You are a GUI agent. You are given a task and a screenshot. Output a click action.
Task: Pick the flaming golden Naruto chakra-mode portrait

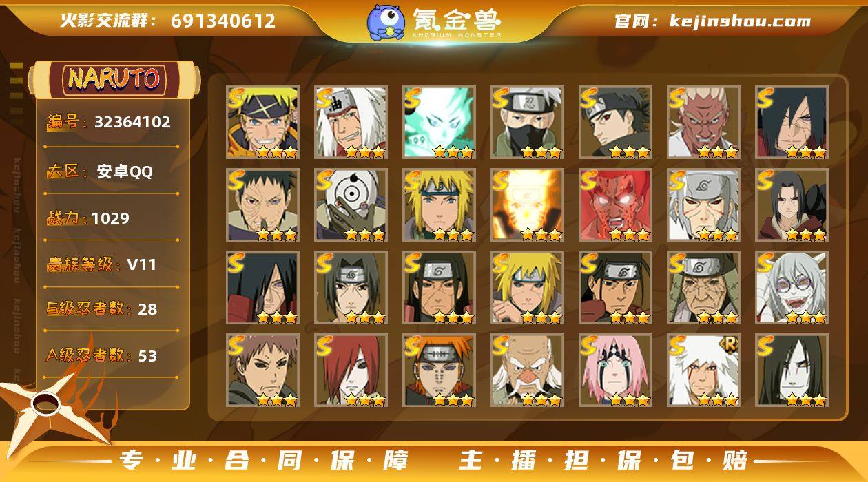527,205
